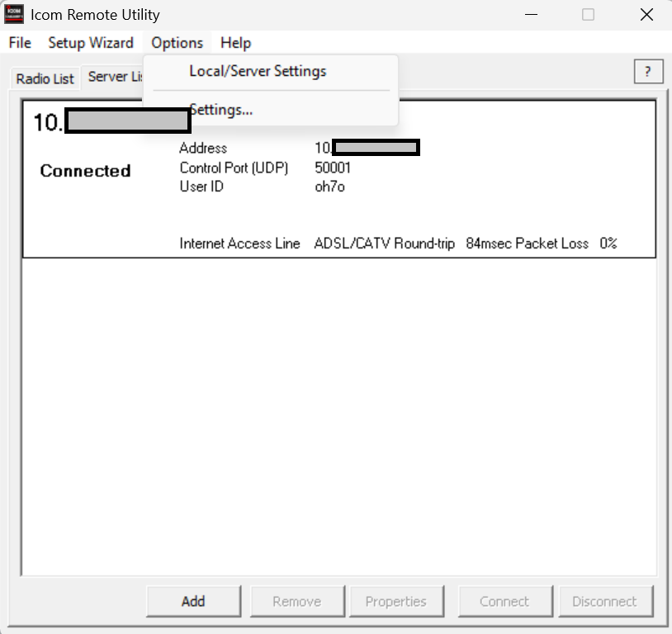672x634 pixels.
Task: Click the Add button
Action: pyautogui.click(x=193, y=601)
